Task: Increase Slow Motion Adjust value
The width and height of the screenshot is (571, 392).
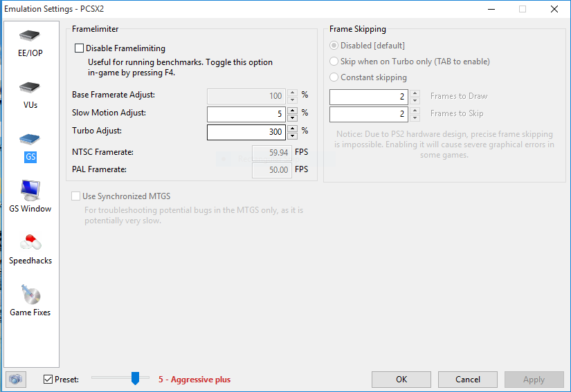Action: tap(292, 110)
